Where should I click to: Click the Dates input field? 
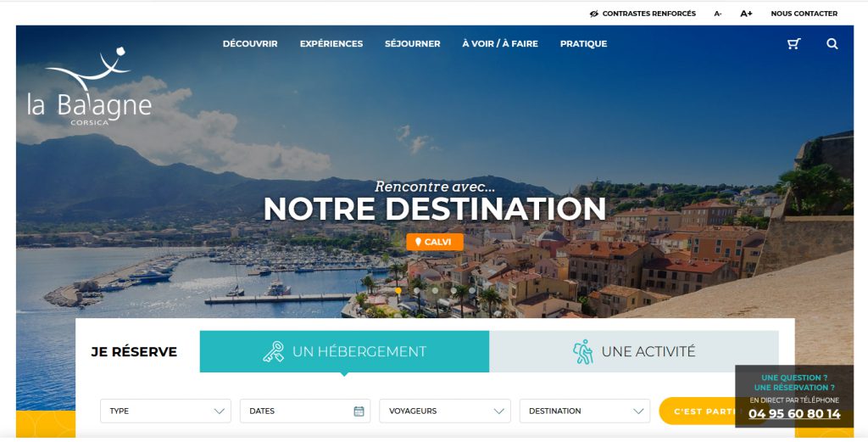[305, 411]
